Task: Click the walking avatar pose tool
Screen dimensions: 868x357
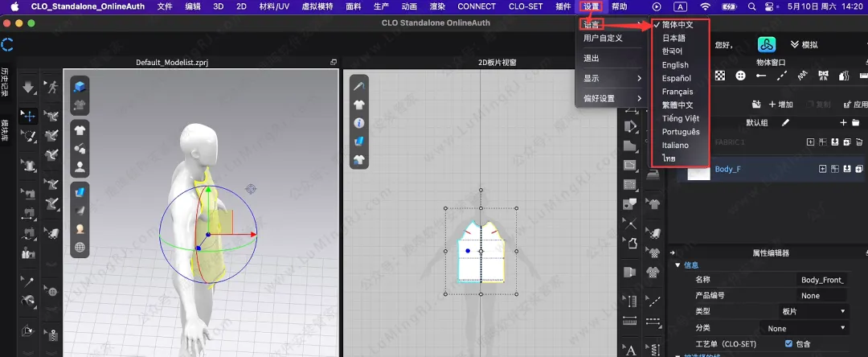Action: pos(52,86)
